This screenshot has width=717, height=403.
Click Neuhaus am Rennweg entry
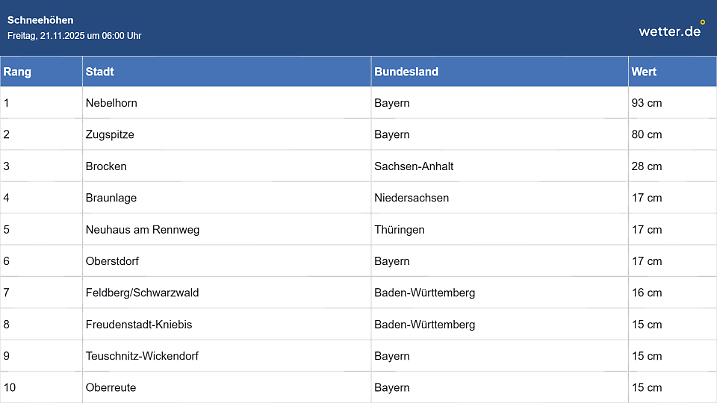(x=143, y=230)
